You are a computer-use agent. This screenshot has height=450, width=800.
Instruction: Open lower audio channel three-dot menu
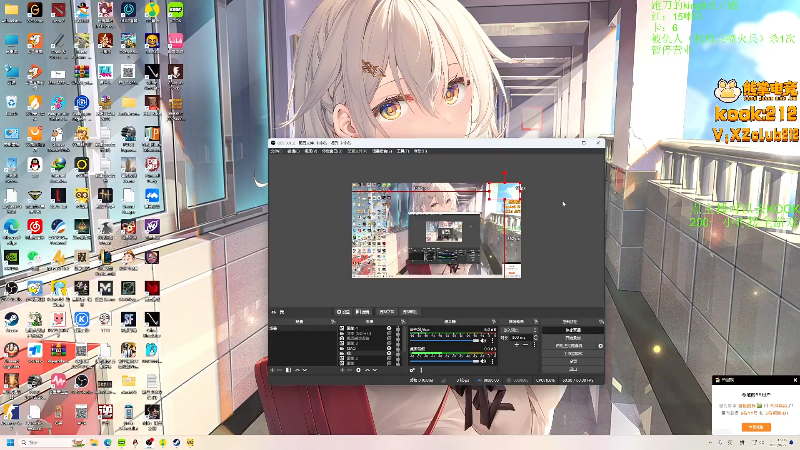[492, 362]
